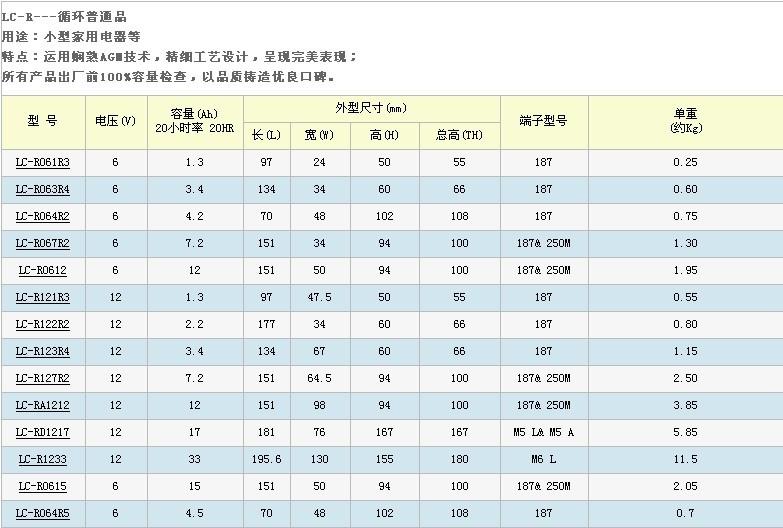
Task: Select weight 1.95 in LC-R0612 row
Action: pos(685,270)
